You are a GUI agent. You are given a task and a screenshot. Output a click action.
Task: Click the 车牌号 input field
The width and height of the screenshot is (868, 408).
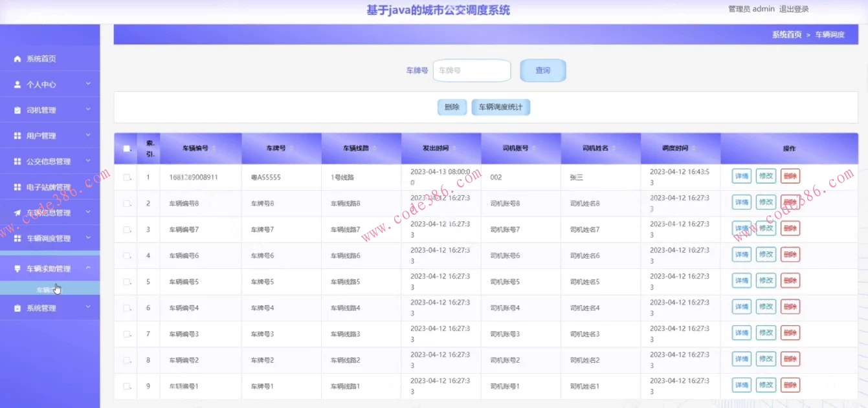click(471, 70)
